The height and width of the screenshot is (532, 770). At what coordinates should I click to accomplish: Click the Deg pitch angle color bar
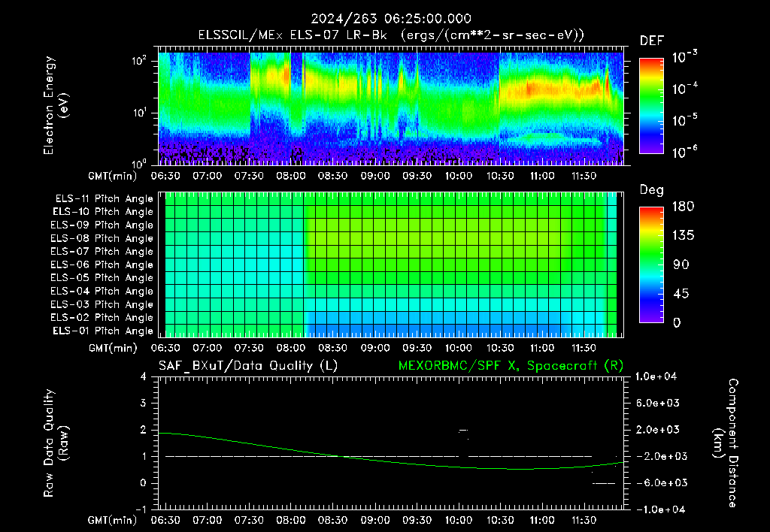pyautogui.click(x=651, y=264)
